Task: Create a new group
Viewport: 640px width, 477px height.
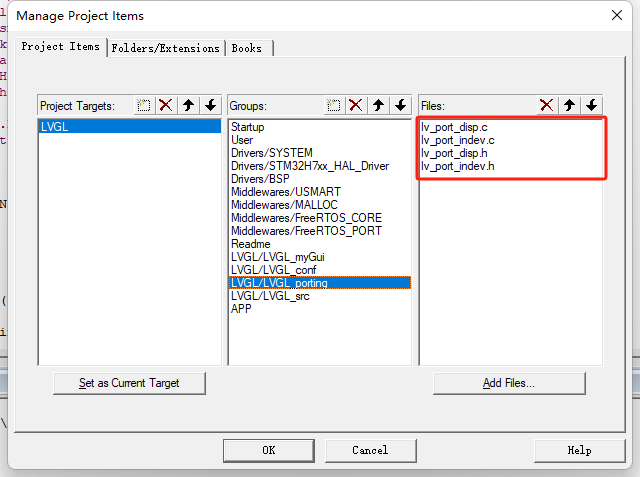Action: tap(333, 106)
